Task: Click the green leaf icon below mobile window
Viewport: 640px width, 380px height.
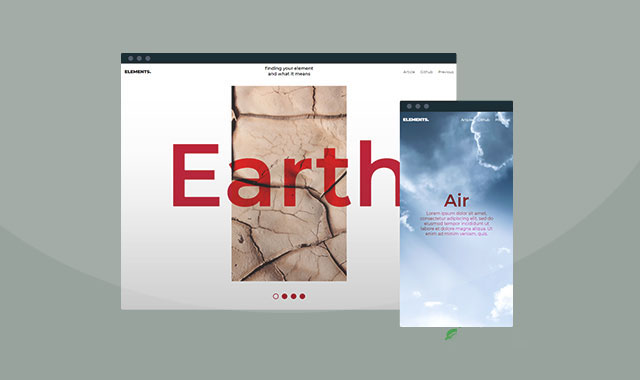Action: (451, 334)
